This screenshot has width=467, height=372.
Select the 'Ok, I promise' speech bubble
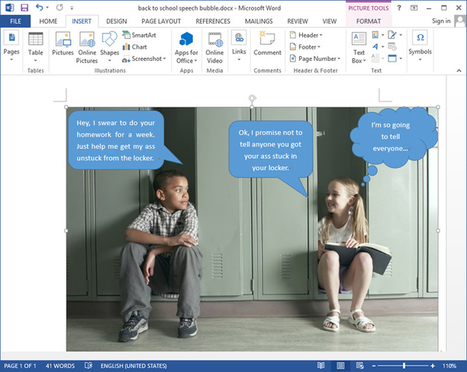pos(270,150)
